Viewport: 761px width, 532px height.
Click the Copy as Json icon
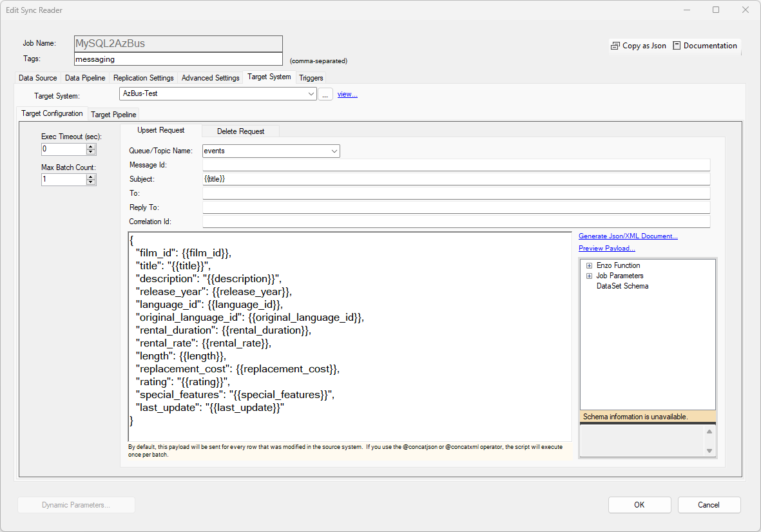coord(615,46)
